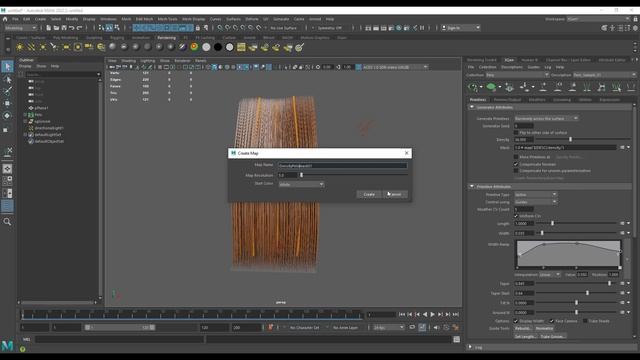Toggle Face Camera option checkbox
This screenshot has height=360, width=640.
[x=551, y=321]
